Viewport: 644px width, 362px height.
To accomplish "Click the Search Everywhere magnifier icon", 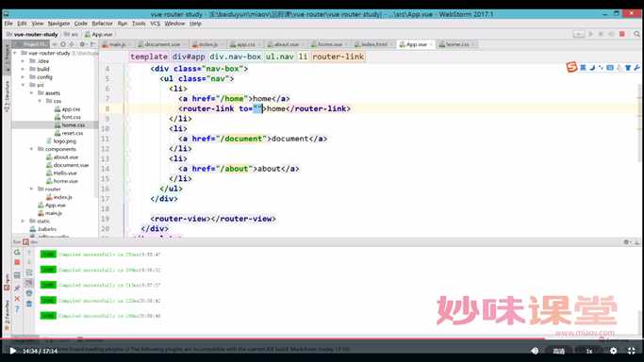I will [x=636, y=34].
